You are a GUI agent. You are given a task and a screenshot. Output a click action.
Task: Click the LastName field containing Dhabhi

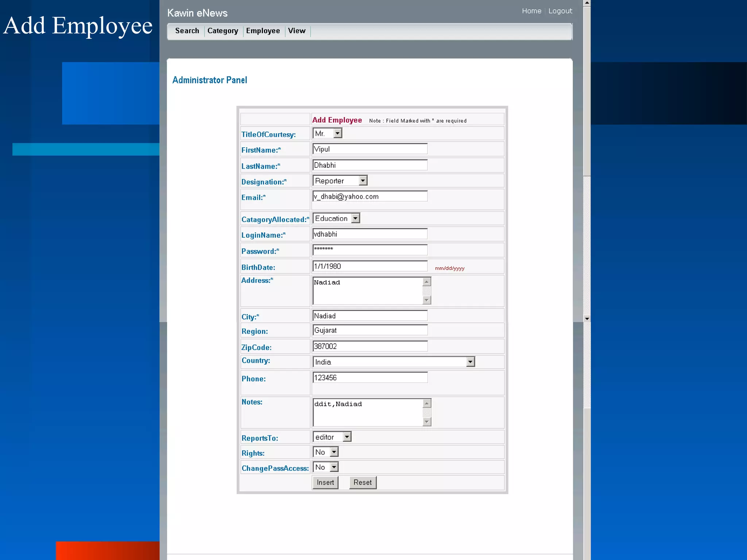pyautogui.click(x=370, y=165)
